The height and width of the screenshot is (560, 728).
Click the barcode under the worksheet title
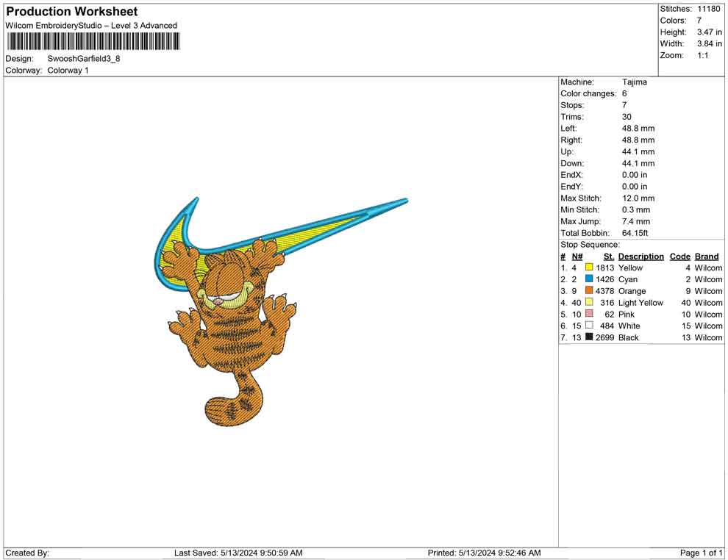click(x=91, y=41)
